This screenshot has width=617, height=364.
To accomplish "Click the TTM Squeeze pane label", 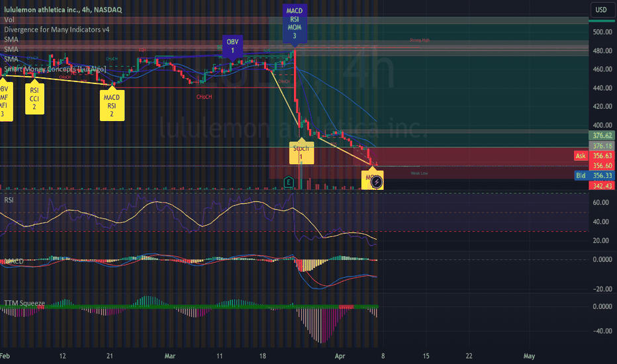I will point(24,303).
